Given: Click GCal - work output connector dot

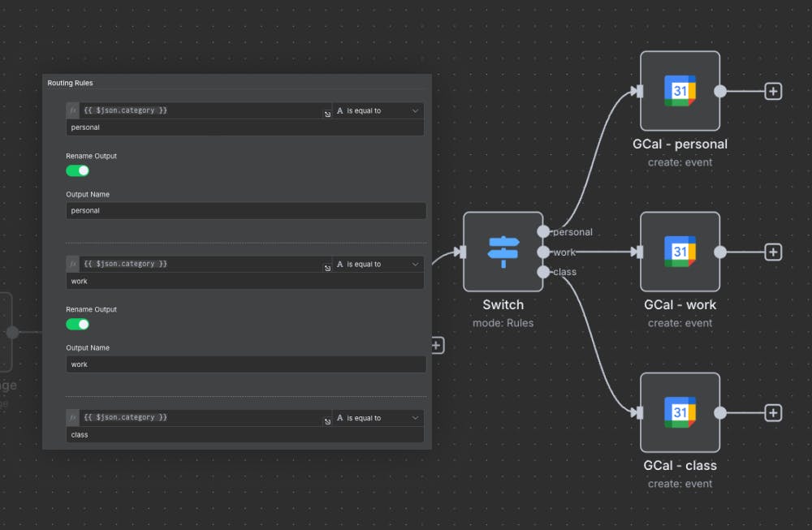Looking at the screenshot, I should (x=719, y=252).
